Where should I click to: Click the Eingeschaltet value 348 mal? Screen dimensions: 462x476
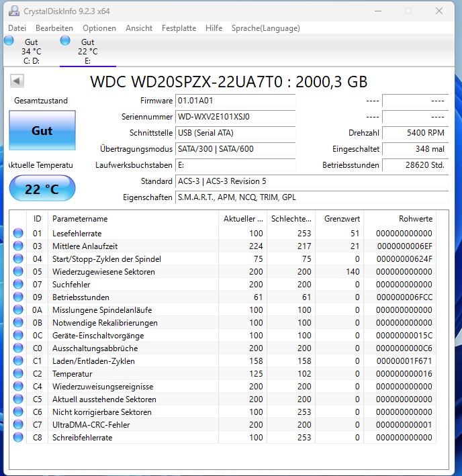point(415,149)
